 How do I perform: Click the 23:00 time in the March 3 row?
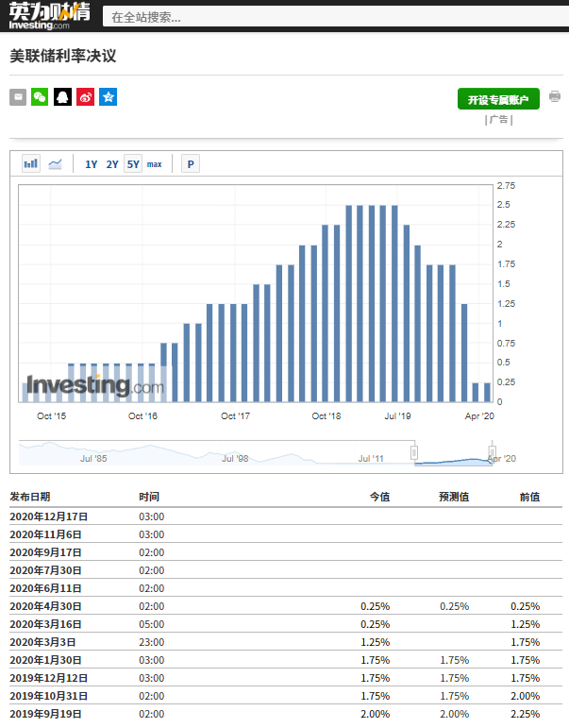[151, 642]
